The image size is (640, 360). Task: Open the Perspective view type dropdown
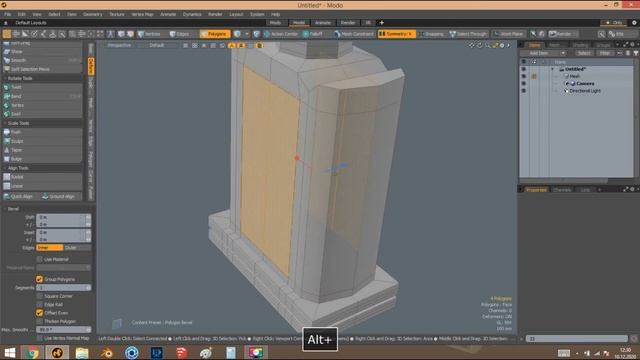coord(119,45)
